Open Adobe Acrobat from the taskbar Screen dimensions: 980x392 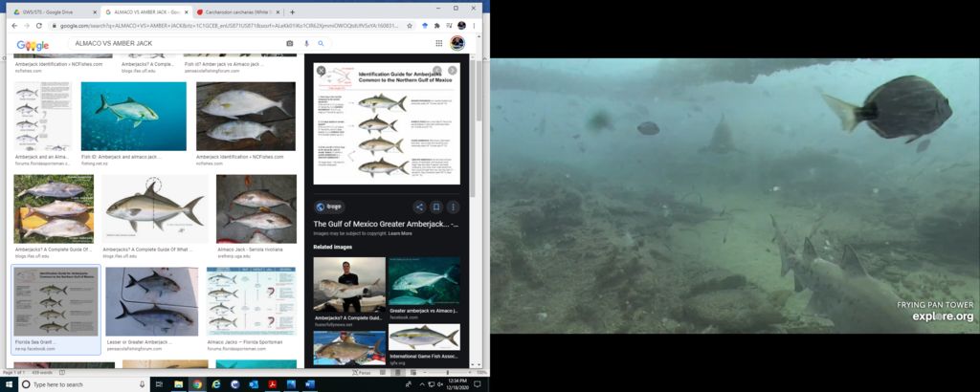pyautogui.click(x=273, y=383)
